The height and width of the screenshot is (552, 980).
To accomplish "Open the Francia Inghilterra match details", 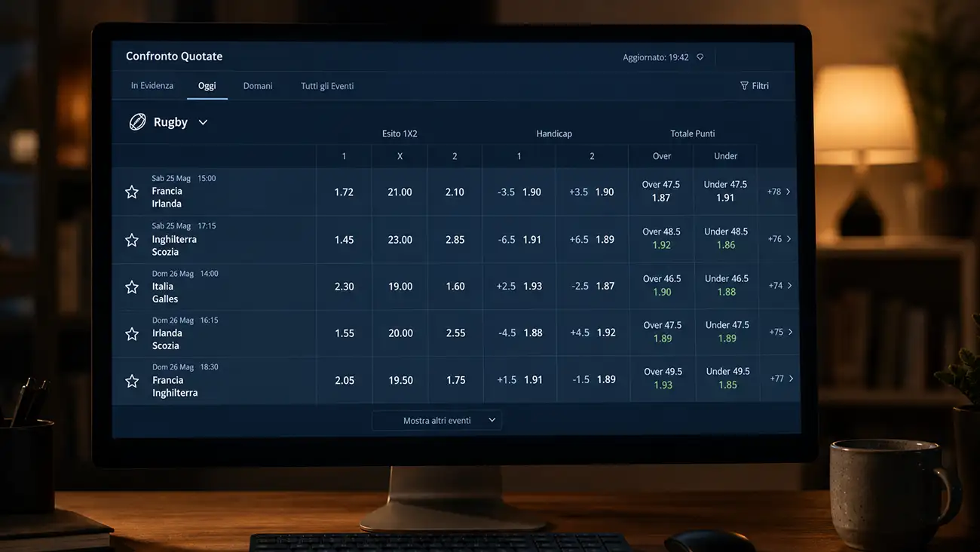I will pyautogui.click(x=175, y=386).
